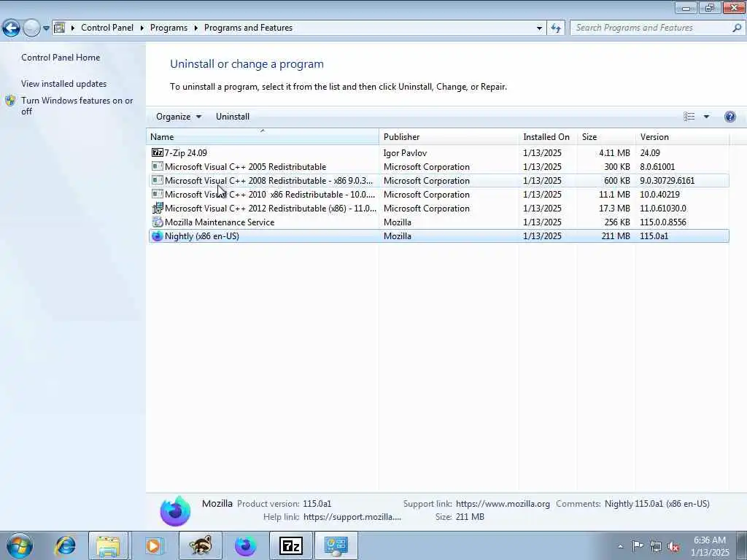The height and width of the screenshot is (560, 747).
Task: Click the Mozilla Maintenance Service icon
Action: [x=158, y=222]
